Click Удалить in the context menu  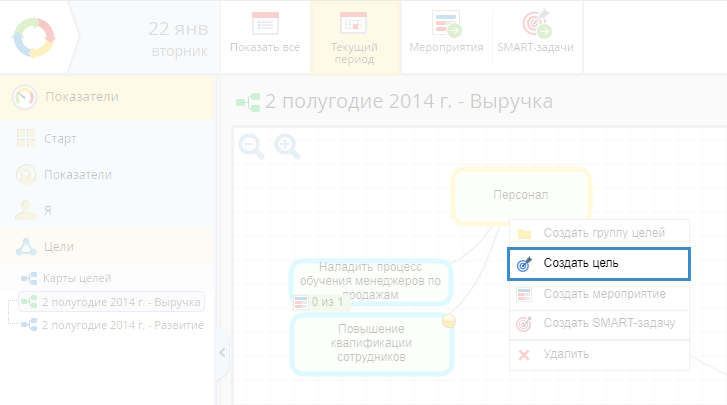point(566,353)
